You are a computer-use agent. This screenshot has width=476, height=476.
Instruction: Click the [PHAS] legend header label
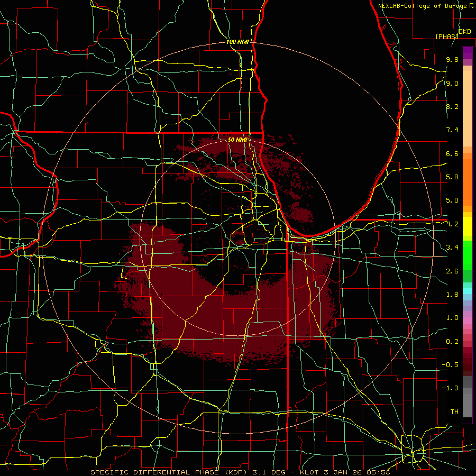coord(447,36)
